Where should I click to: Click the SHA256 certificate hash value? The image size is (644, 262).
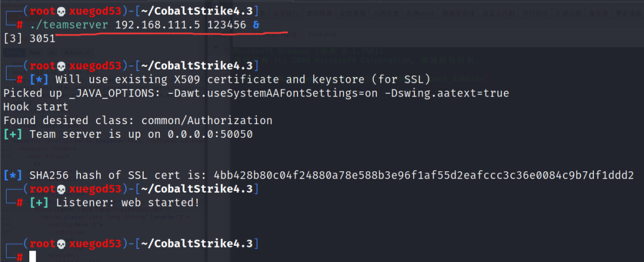[424, 175]
